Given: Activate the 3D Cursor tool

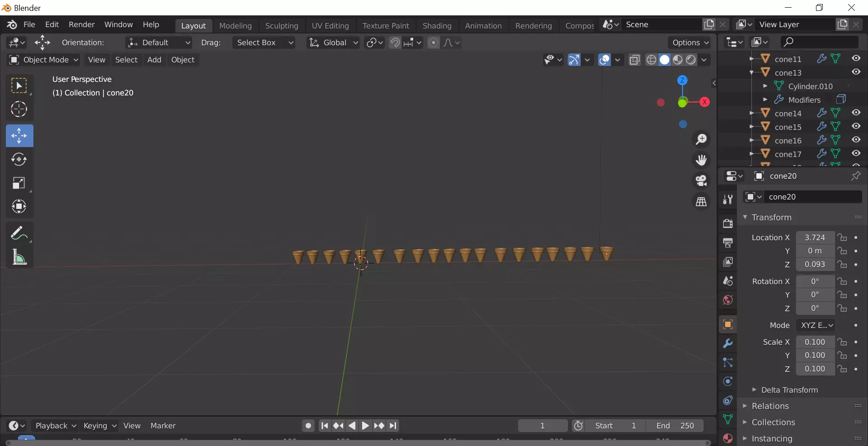Looking at the screenshot, I should 19,109.
